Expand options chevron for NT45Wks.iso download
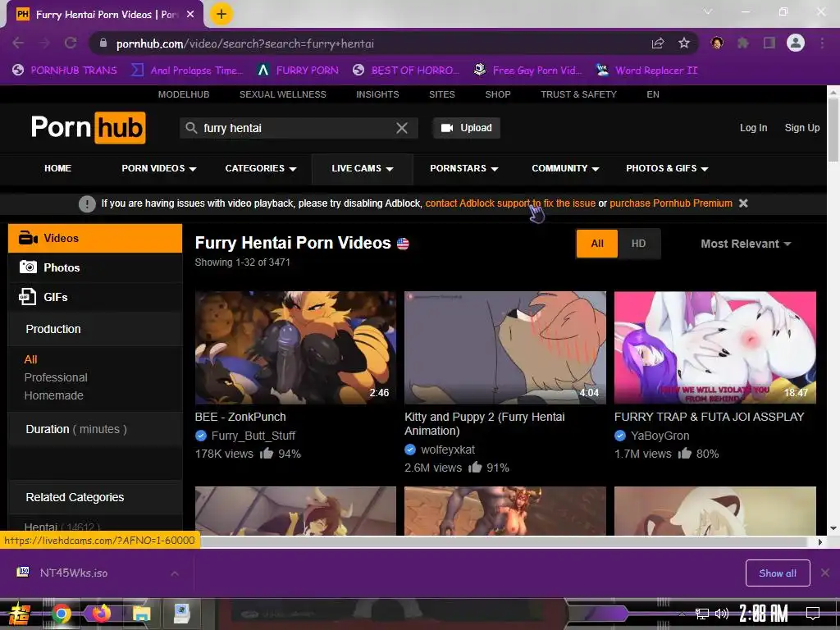 175,573
